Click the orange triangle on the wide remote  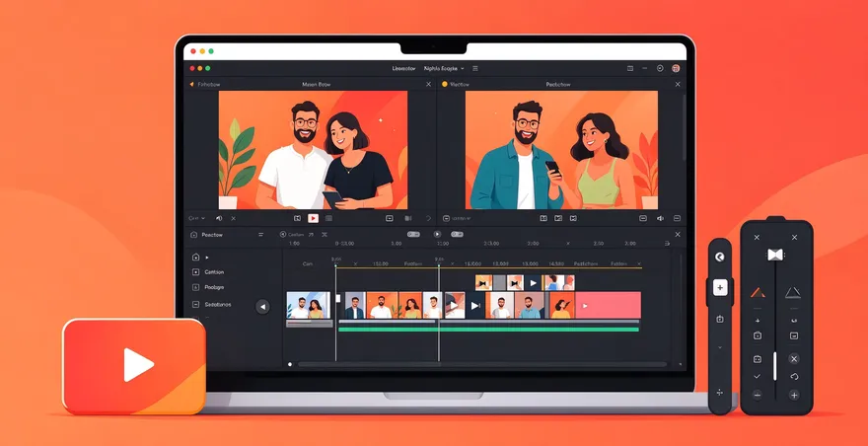pyautogui.click(x=758, y=292)
